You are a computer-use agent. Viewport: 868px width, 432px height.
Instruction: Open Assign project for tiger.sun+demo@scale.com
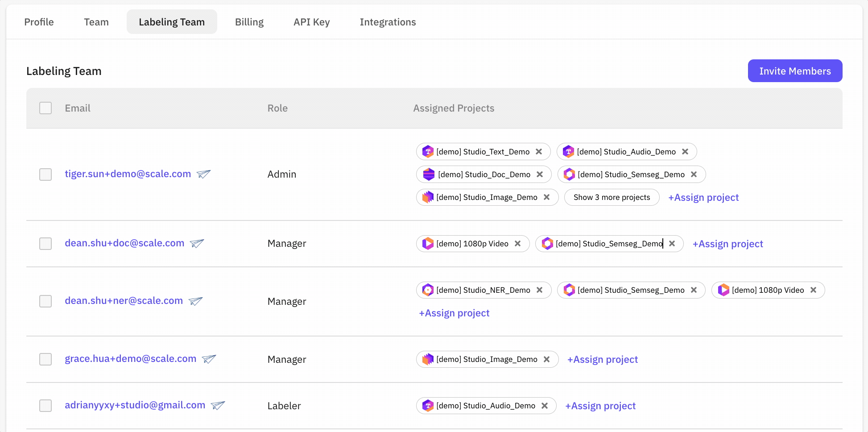[x=703, y=198]
